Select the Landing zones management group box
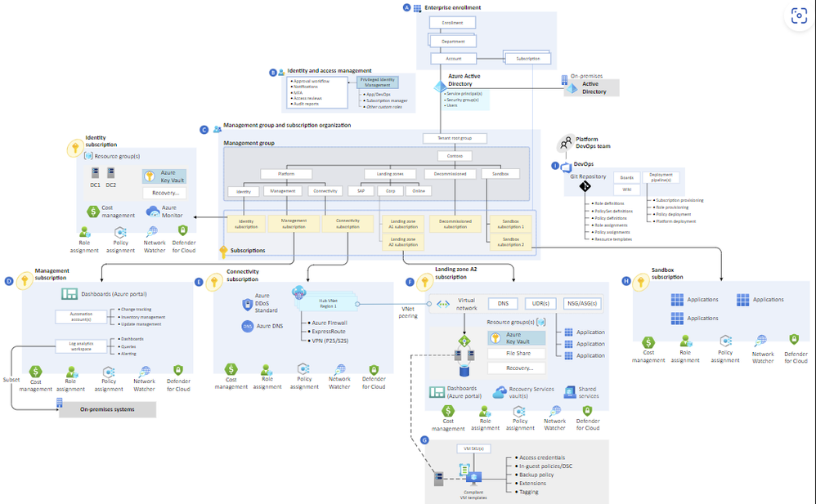Image resolution: width=816 pixels, height=504 pixels. [x=390, y=174]
